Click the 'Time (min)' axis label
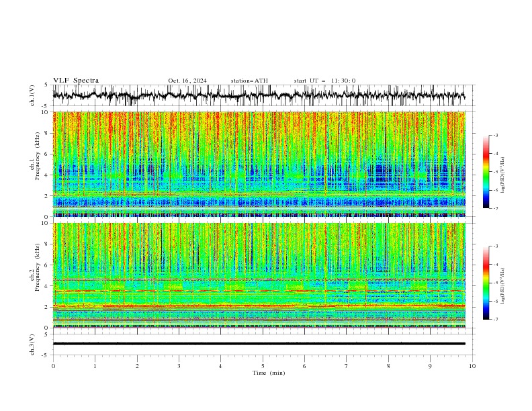 coord(269,373)
